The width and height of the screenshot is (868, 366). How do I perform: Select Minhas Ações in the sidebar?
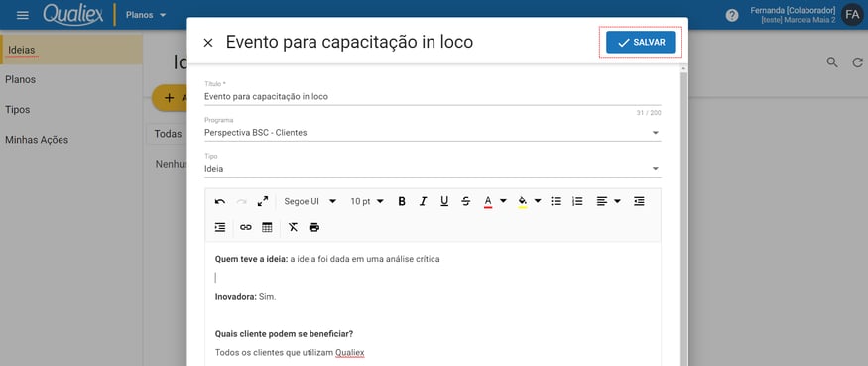pyautogui.click(x=71, y=140)
